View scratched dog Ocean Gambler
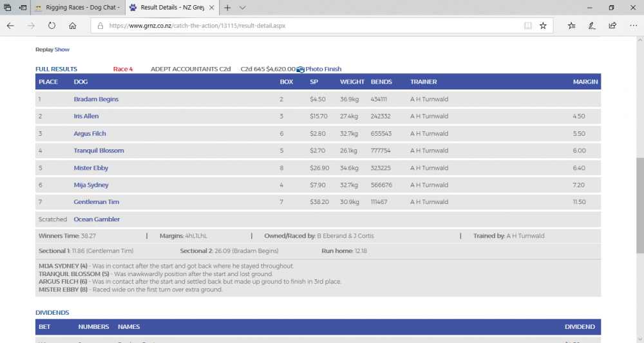The width and height of the screenshot is (644, 343). (x=97, y=219)
